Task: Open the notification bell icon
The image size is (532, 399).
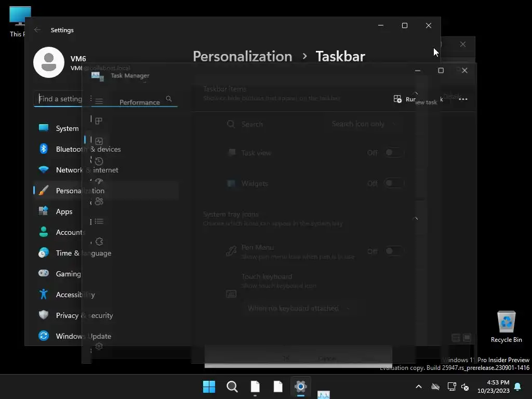Action: point(518,387)
